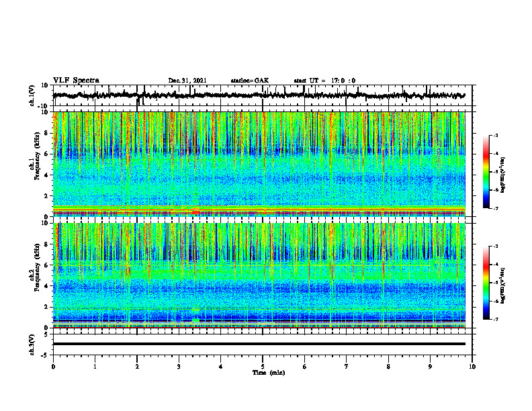Click the log(PSD) label beside ch.2 color bar
Viewport: 532px width, 411px height.
pos(503,285)
